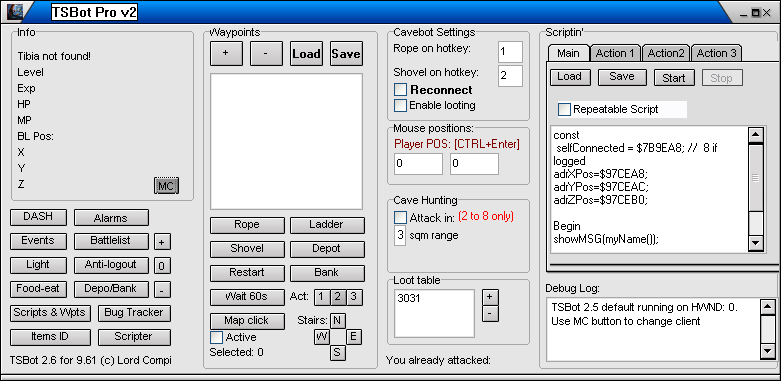Add a Rope waypoint
This screenshot has height=381, width=781.
[247, 225]
